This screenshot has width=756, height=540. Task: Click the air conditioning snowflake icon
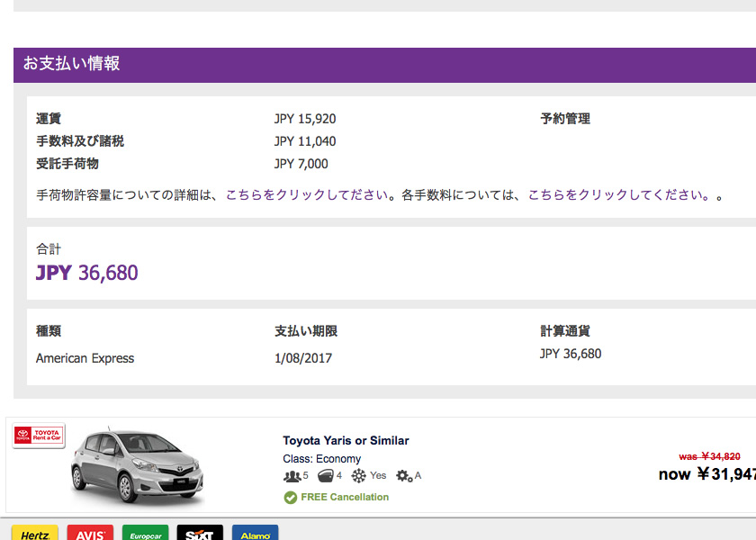coord(358,476)
